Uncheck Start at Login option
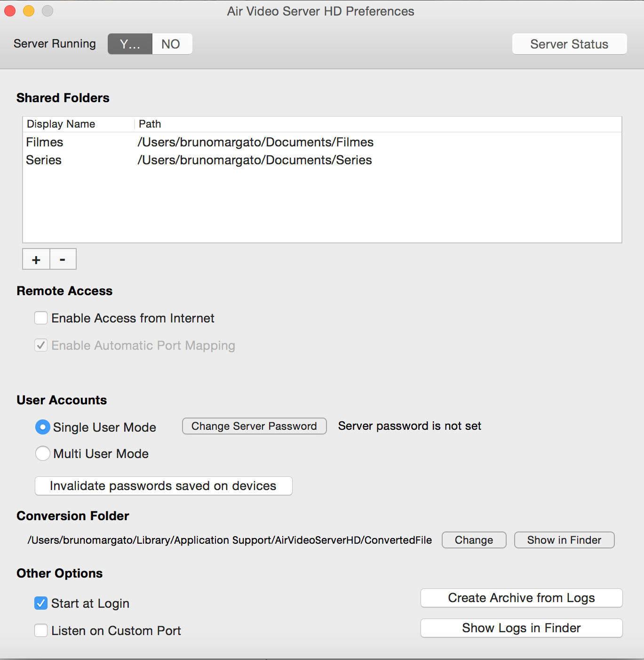The height and width of the screenshot is (660, 644). click(x=41, y=604)
